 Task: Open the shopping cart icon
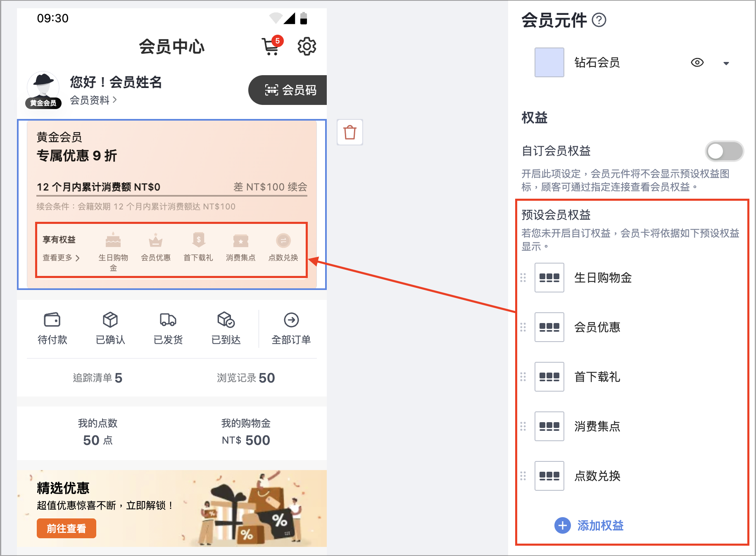tap(272, 46)
